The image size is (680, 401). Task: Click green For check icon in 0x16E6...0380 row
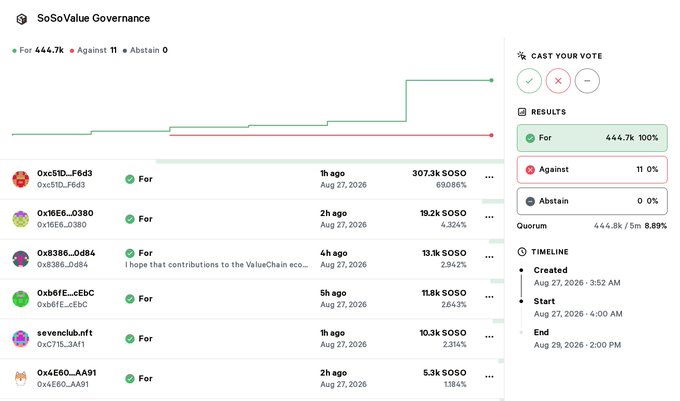pyautogui.click(x=130, y=219)
